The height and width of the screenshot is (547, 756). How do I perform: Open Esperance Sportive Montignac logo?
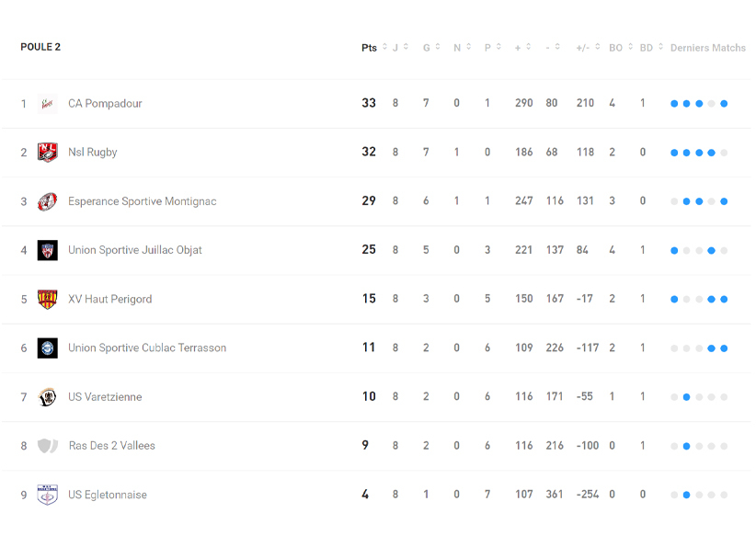pos(47,201)
